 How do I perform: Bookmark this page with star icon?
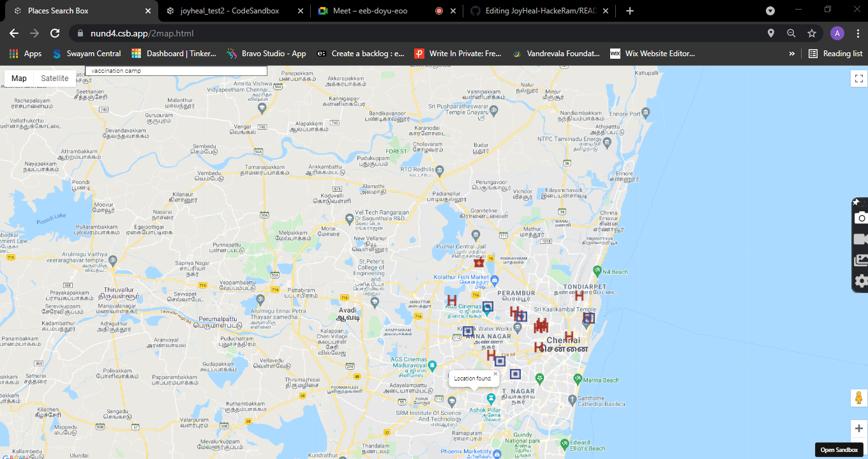point(812,33)
